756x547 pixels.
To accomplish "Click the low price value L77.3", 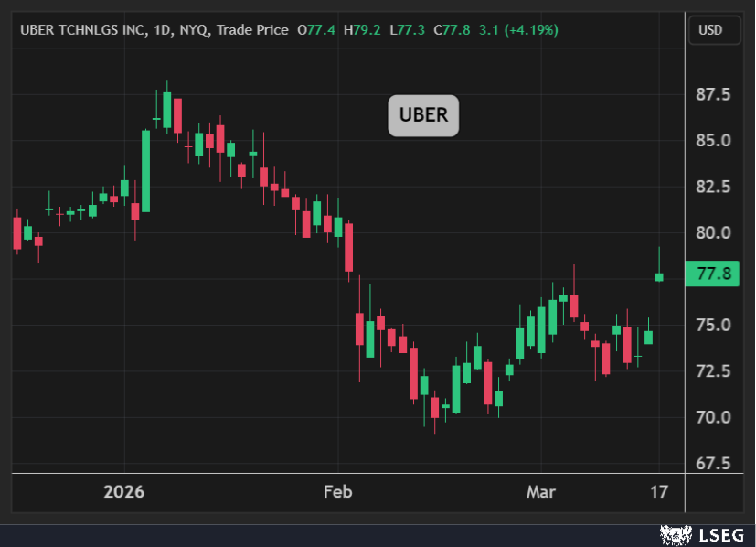I will (x=405, y=30).
